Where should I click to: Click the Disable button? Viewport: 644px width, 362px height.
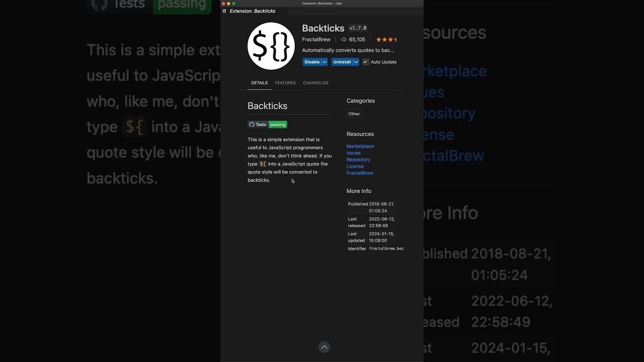pyautogui.click(x=312, y=62)
